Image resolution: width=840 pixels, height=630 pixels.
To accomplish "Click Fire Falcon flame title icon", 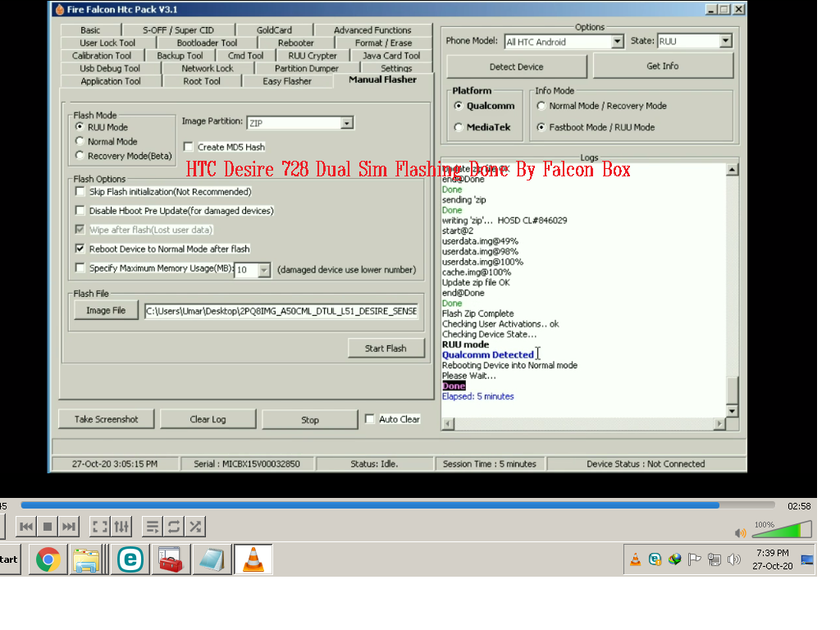I will pos(59,9).
